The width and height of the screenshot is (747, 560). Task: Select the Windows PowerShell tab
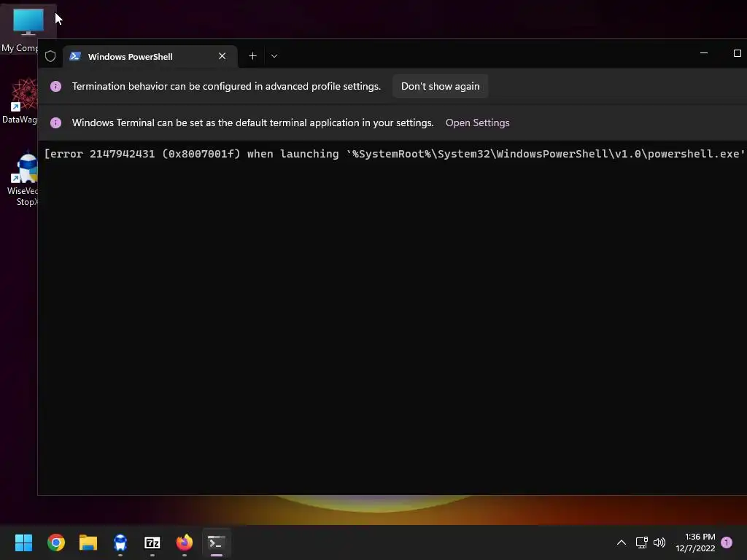pyautogui.click(x=150, y=57)
